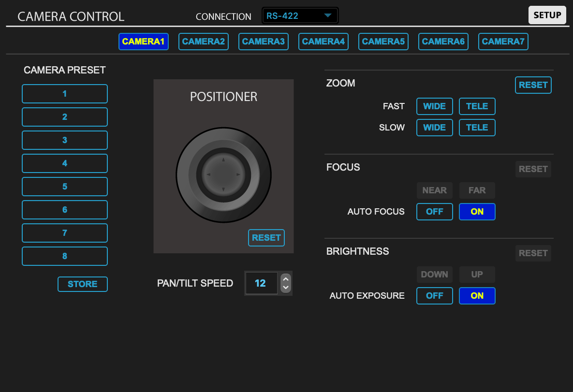573x392 pixels.
Task: Open the CONNECTION type dropdown
Action: 300,15
